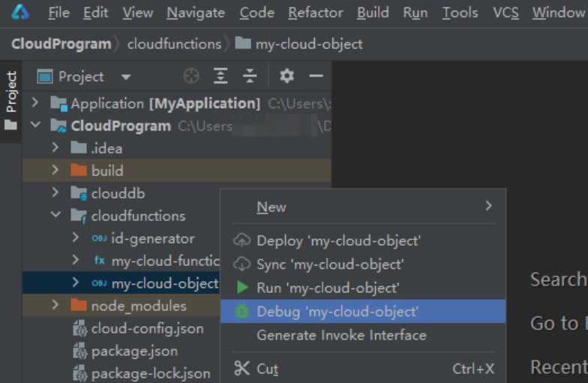Click the locate/select opened file target icon
This screenshot has height=383, width=588.
pos(191,76)
